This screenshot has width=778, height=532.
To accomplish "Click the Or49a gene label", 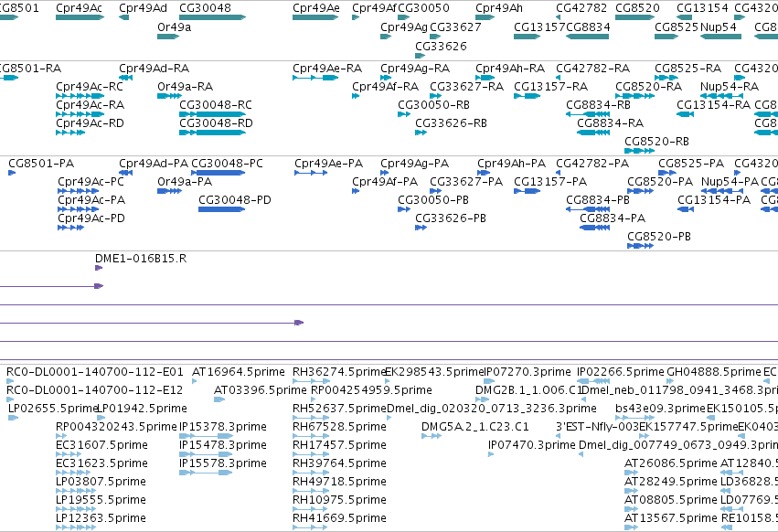I will [174, 27].
